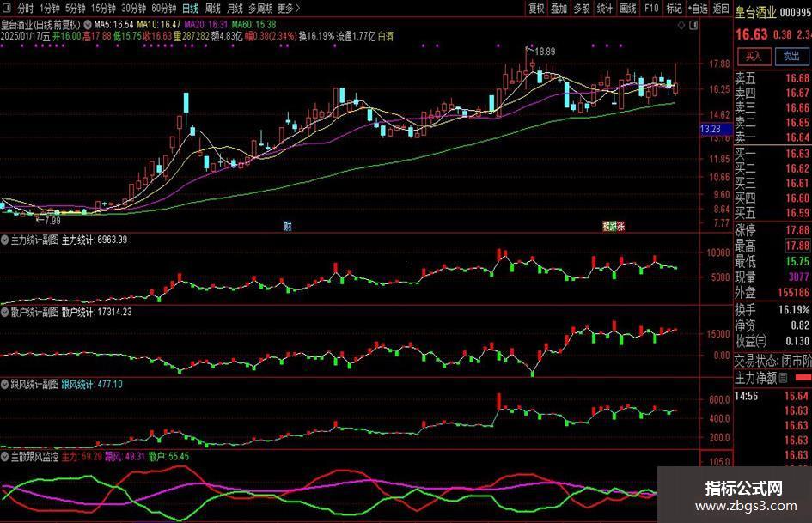Click the MA10: 16.47 label

click(159, 24)
